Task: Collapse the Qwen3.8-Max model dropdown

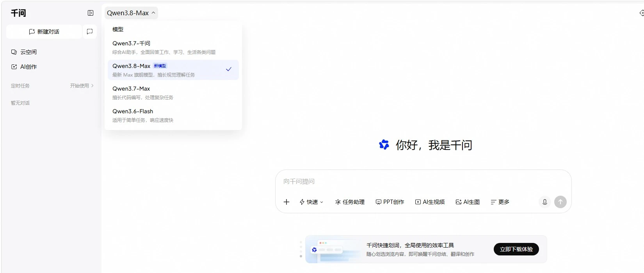Action: 131,13
